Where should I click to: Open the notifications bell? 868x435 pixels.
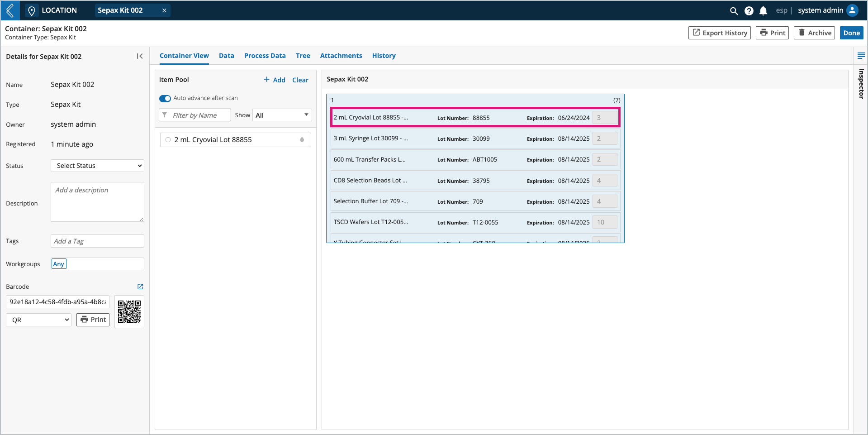pyautogui.click(x=764, y=10)
